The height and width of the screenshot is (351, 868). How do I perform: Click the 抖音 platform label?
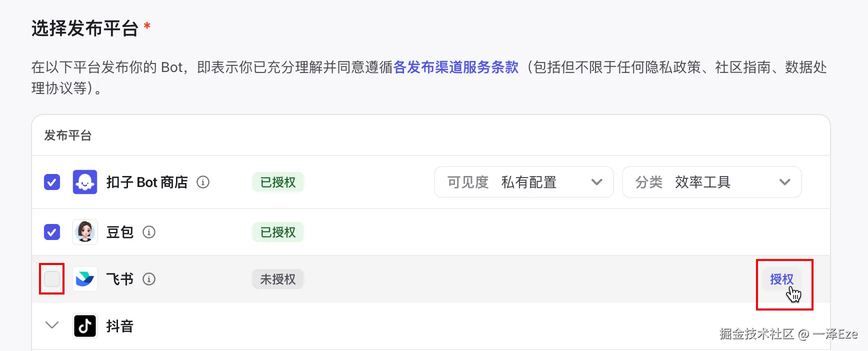(120, 326)
